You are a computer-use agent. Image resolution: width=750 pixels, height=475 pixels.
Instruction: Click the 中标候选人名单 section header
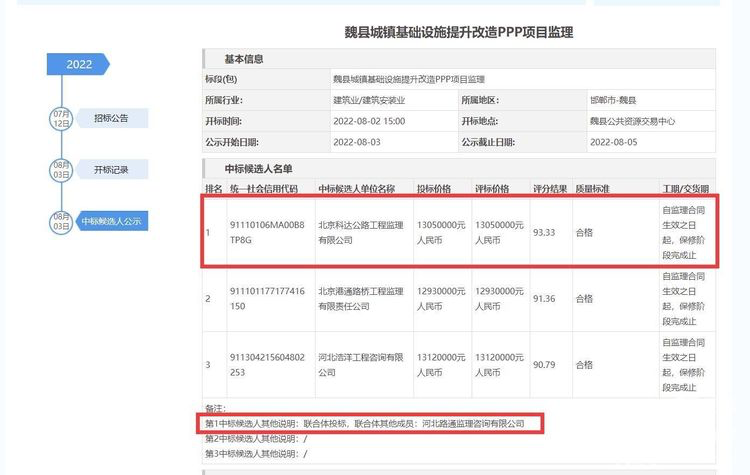pyautogui.click(x=459, y=169)
